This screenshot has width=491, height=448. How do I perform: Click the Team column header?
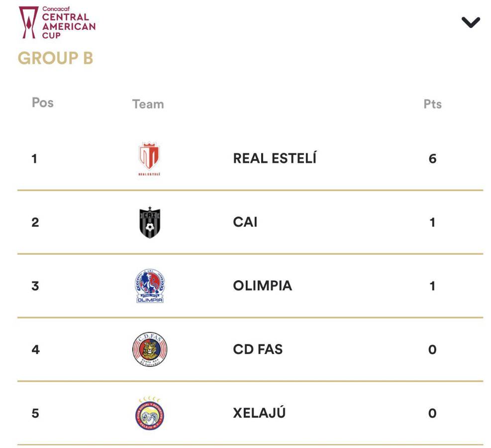point(147,104)
